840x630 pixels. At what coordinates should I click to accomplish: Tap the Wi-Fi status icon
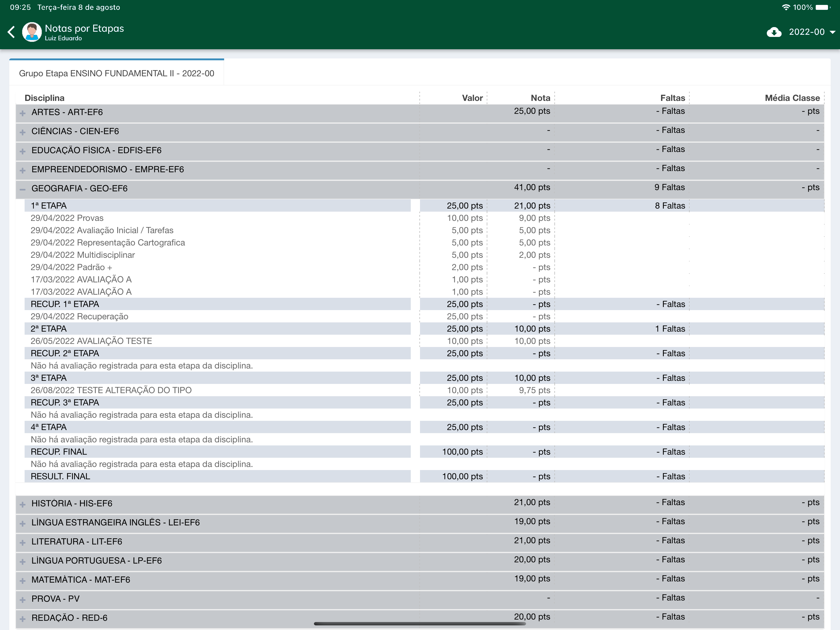click(786, 7)
